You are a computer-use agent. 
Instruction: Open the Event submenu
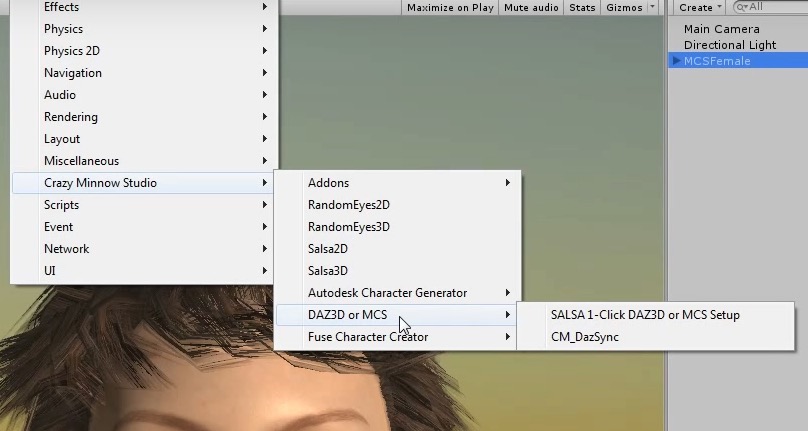tap(144, 227)
